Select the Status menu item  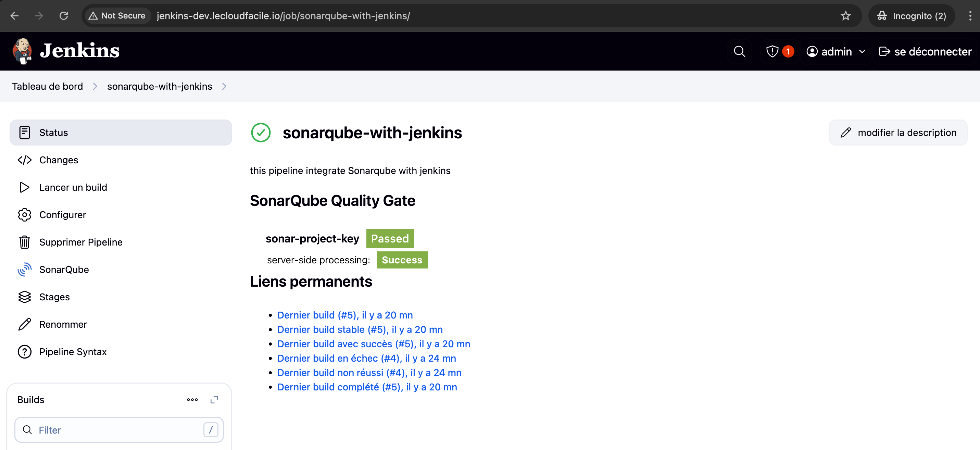click(x=120, y=133)
